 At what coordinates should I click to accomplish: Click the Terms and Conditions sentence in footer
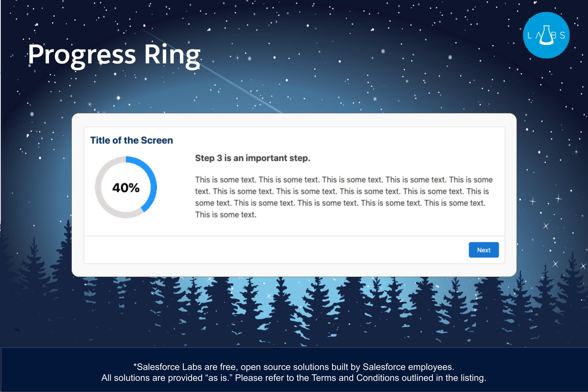pyautogui.click(x=294, y=378)
